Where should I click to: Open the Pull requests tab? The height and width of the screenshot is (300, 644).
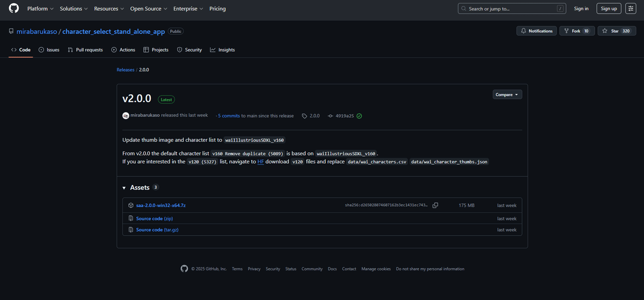(85, 50)
